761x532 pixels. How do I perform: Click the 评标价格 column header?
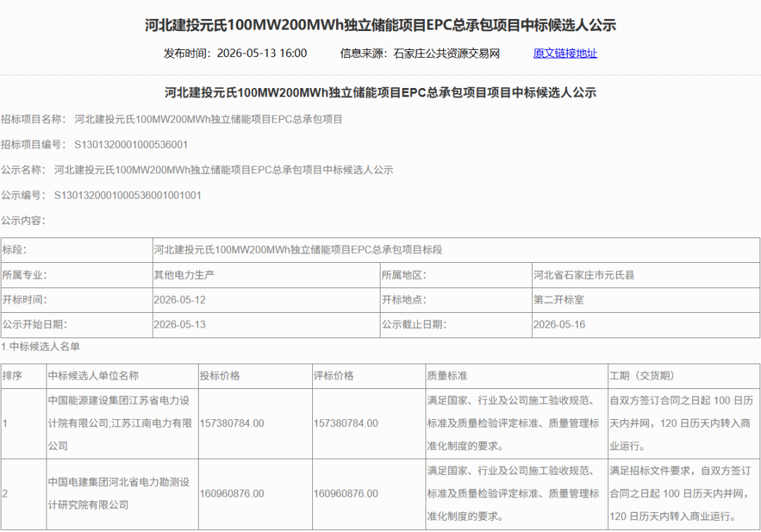pyautogui.click(x=369, y=376)
